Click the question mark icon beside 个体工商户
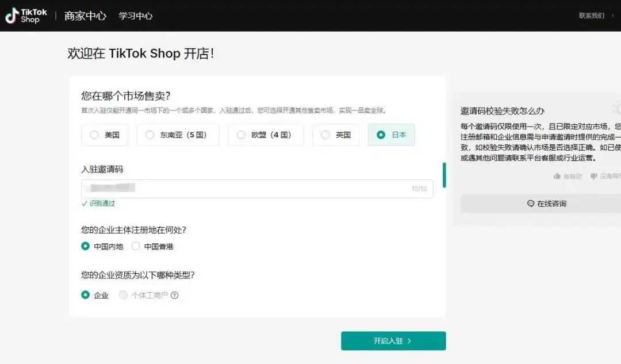 (x=175, y=296)
